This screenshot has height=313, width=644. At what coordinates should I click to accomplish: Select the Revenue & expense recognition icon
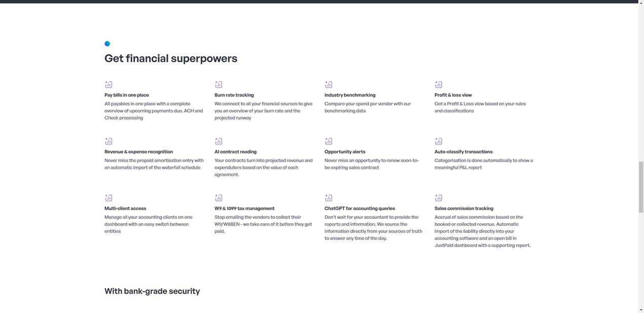[x=109, y=141]
